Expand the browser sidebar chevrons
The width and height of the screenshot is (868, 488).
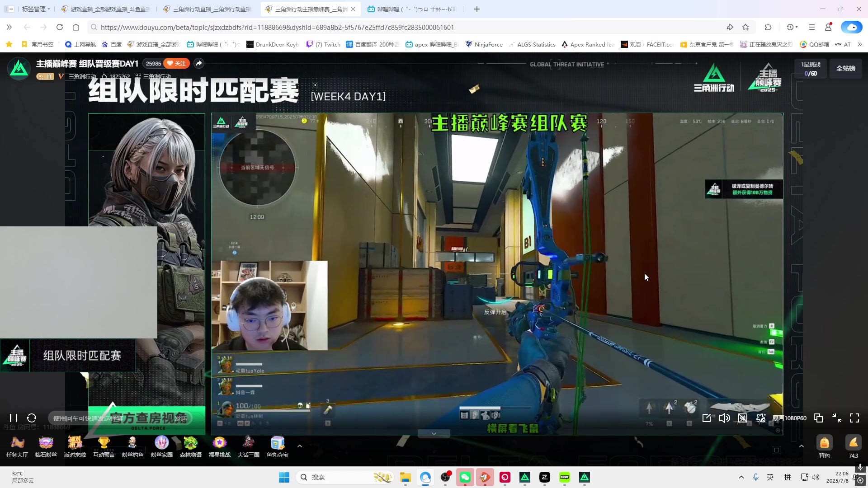(9, 27)
